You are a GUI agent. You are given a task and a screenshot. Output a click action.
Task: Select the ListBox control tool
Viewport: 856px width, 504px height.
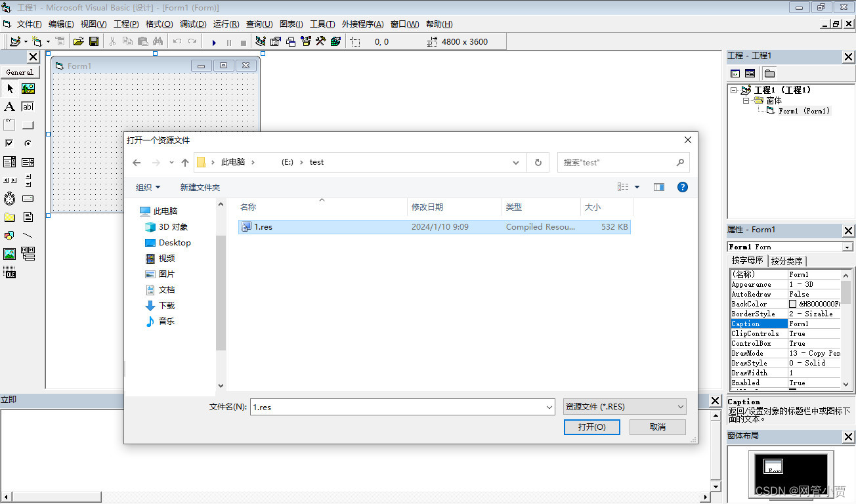[28, 162]
